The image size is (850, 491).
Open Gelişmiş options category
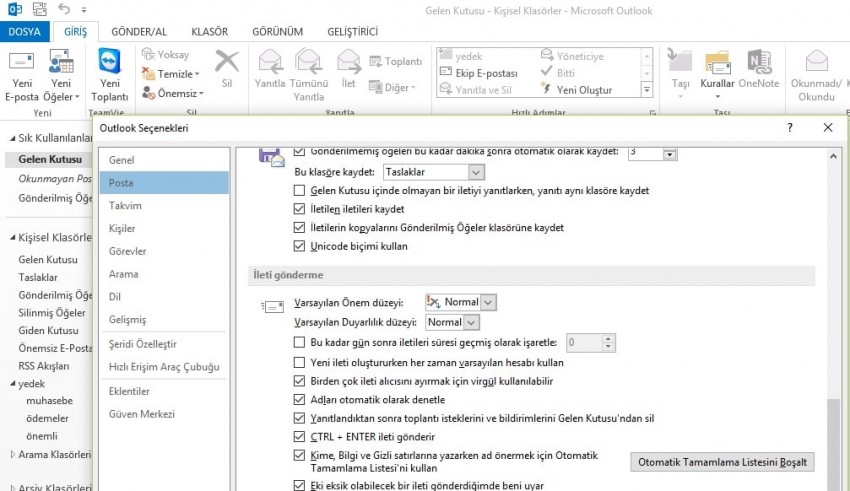164,319
